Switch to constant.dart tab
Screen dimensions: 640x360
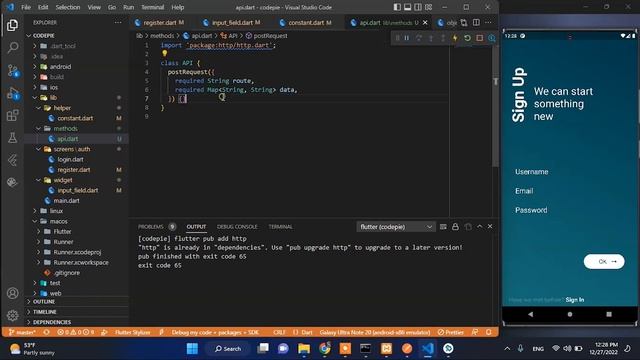306,22
